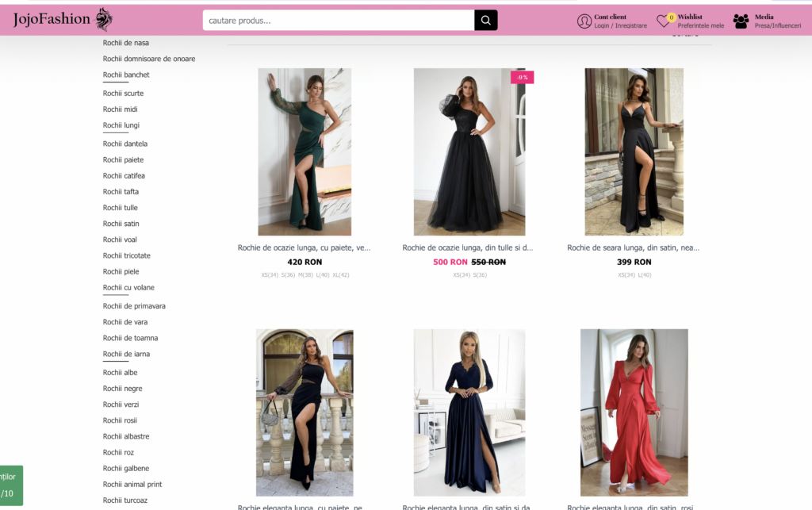The image size is (812, 510).
Task: Open the Rochii lungi category
Action: (x=121, y=125)
